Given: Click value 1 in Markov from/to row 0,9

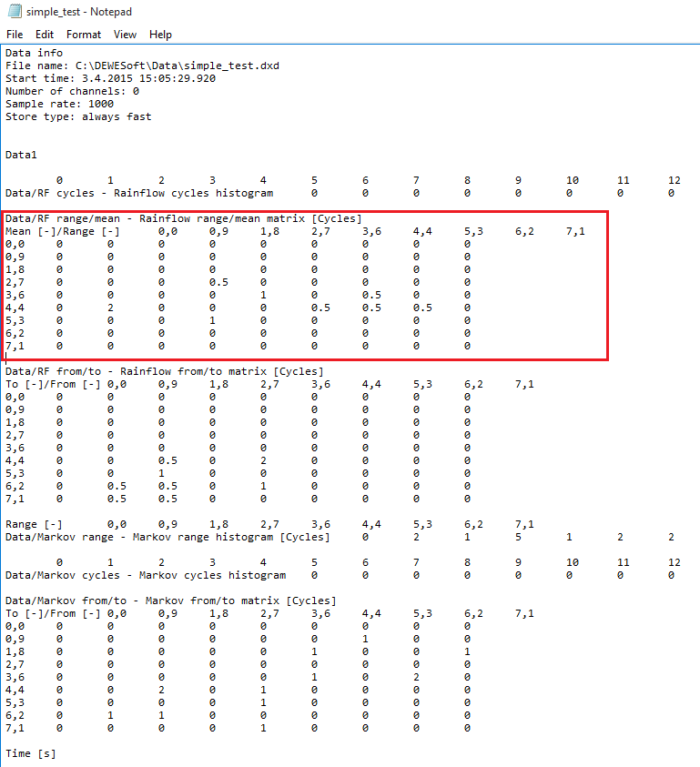Looking at the screenshot, I should click(x=365, y=639).
